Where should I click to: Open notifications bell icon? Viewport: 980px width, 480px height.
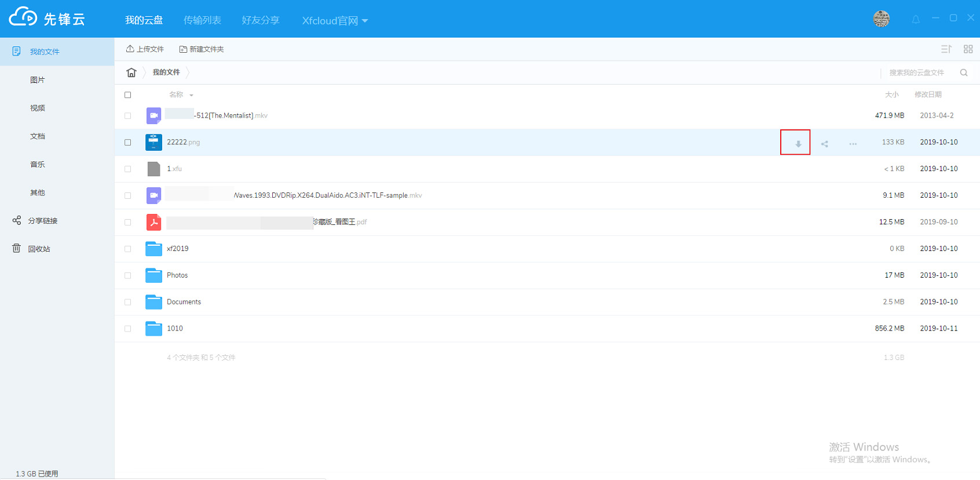916,19
